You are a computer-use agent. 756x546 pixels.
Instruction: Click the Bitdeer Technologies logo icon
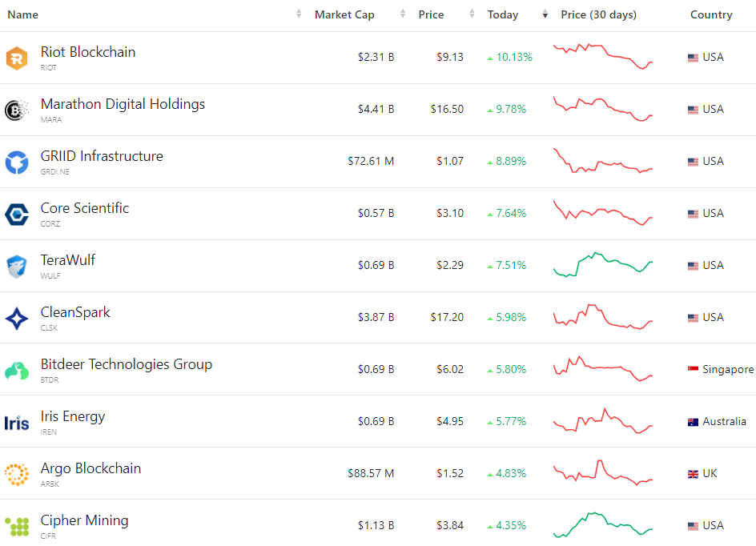coord(16,370)
